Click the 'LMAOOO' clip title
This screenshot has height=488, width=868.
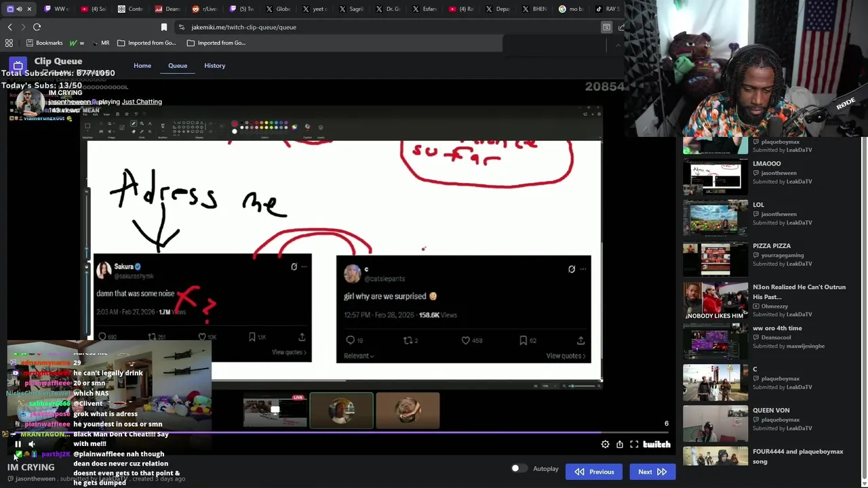767,163
